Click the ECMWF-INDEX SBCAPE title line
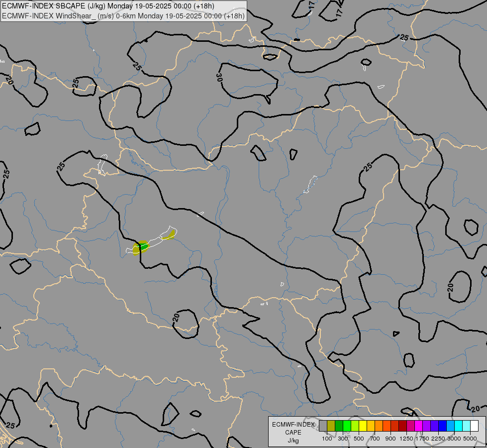 108,6
